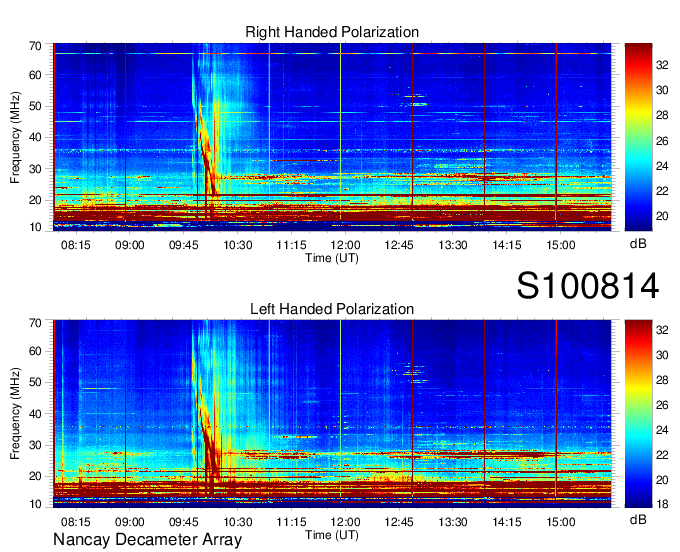Click the "10" frequency tick of Right Handed plot
Image resolution: width=680 pixels, height=552 pixels.
(35, 227)
